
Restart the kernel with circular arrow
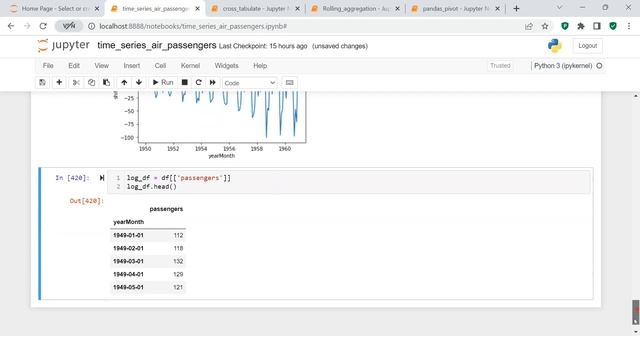click(x=198, y=82)
